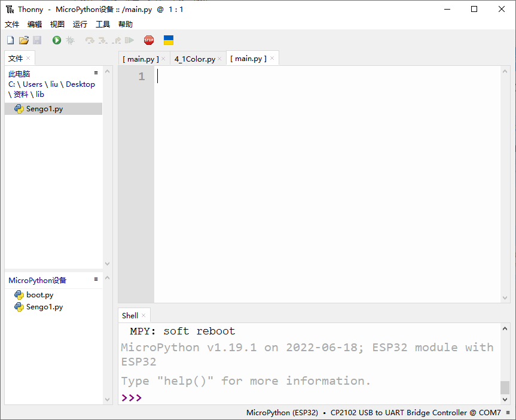Switch to the first [ main.py ] tab
The width and height of the screenshot is (516, 420).
pyautogui.click(x=141, y=59)
